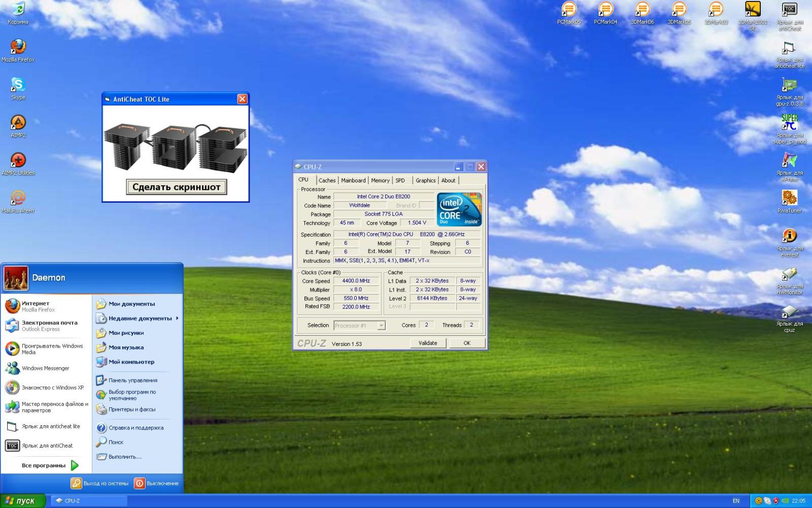Image resolution: width=812 pixels, height=508 pixels.
Task: Click CPU-Z taskbar button
Action: tap(89, 501)
